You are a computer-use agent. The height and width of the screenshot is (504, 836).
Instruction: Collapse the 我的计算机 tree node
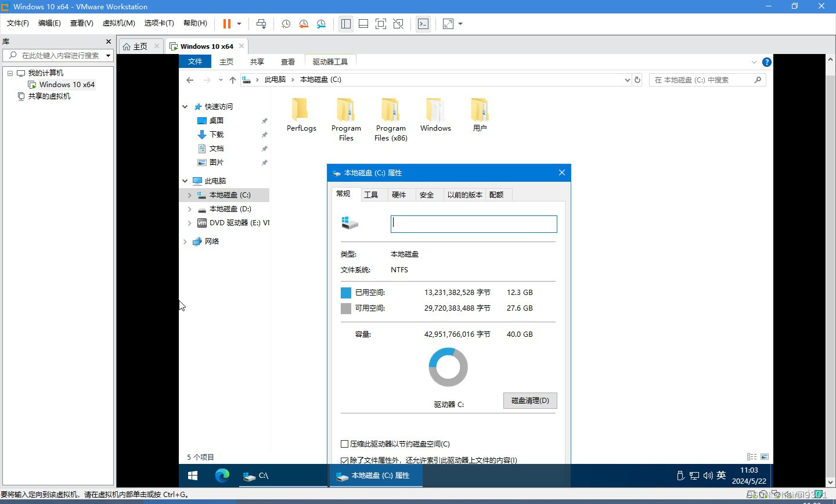click(x=10, y=73)
